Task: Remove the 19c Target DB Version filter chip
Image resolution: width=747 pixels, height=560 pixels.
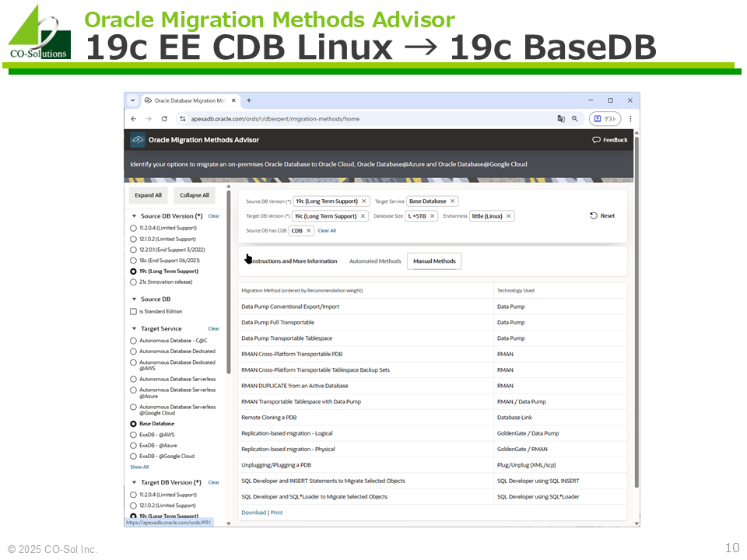Action: tap(363, 215)
